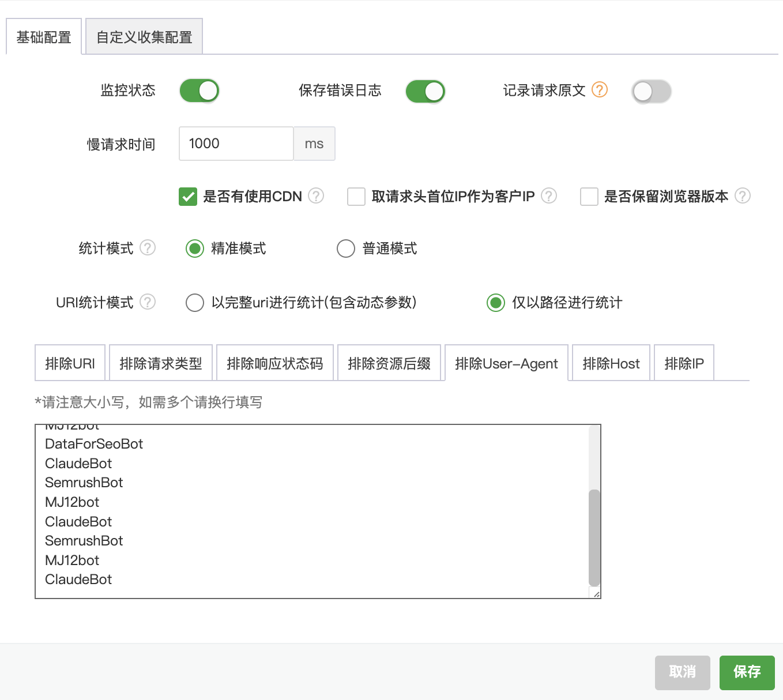Enable 是否保留浏览器版本 checkbox
783x700 pixels.
click(x=589, y=197)
